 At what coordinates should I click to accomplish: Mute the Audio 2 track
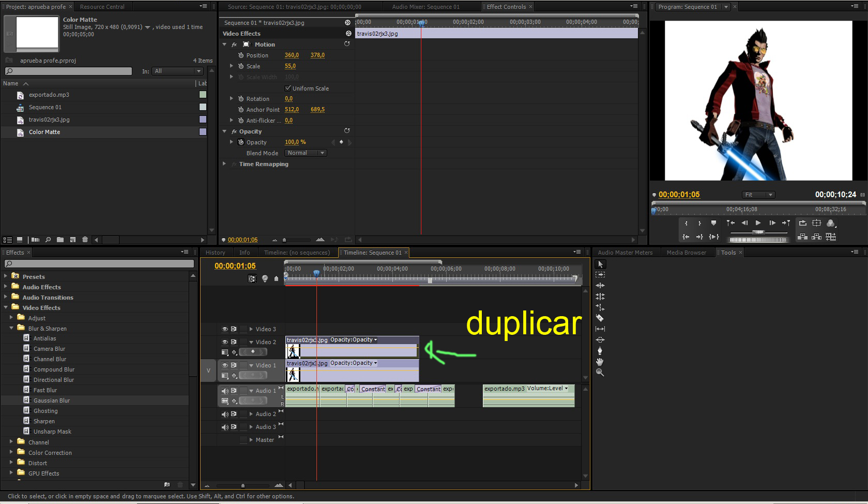[225, 414]
